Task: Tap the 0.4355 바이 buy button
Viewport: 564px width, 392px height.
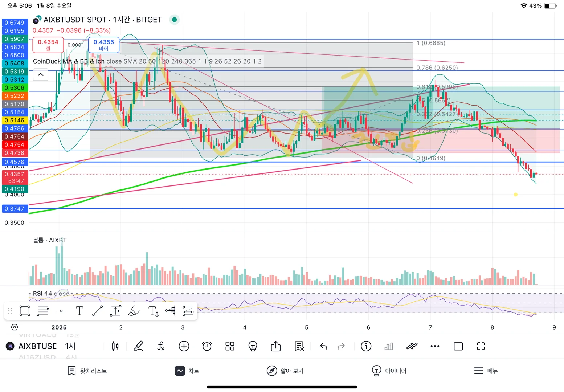Action: tap(104, 45)
